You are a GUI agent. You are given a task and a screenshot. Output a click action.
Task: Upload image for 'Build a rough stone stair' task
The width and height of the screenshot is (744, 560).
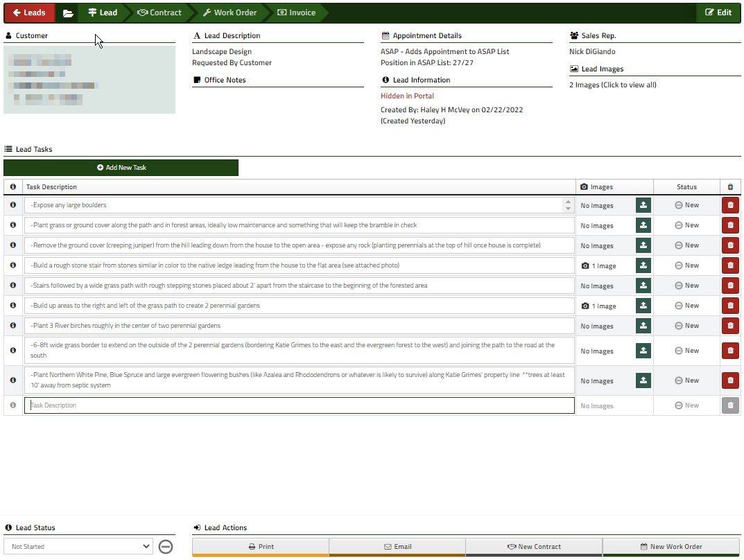pos(643,265)
